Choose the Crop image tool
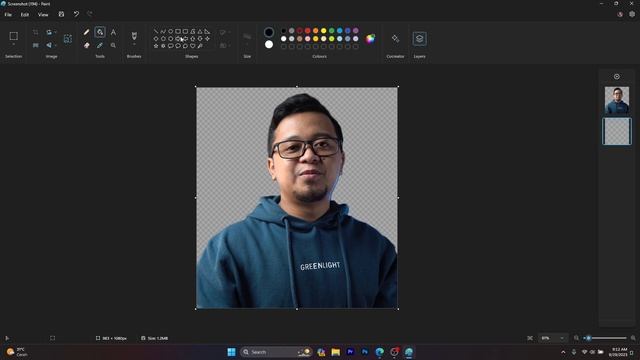640x360 pixels. 36,32
